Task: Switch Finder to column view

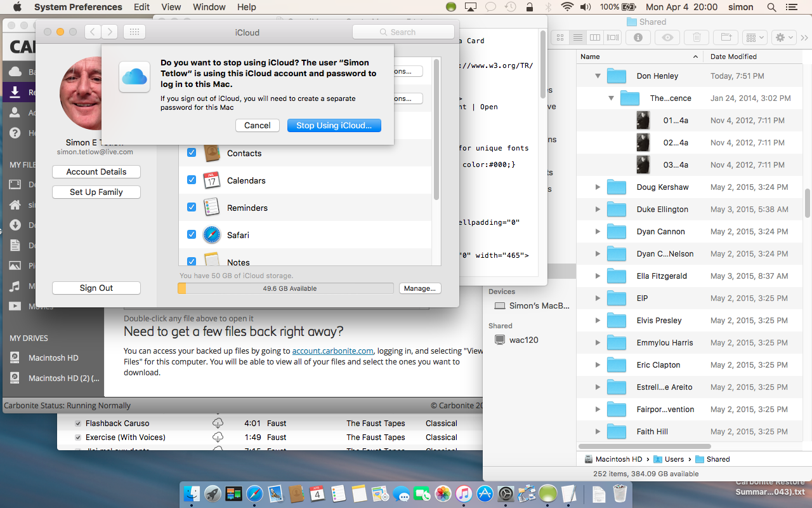Action: click(x=595, y=37)
